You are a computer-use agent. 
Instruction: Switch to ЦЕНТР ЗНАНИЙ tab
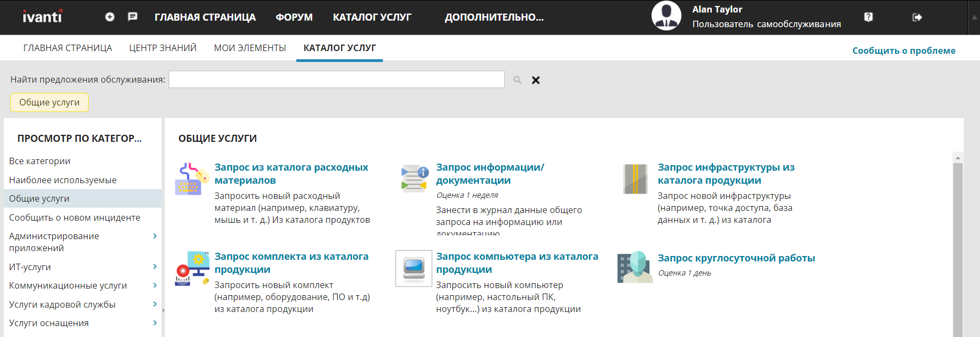pos(163,48)
